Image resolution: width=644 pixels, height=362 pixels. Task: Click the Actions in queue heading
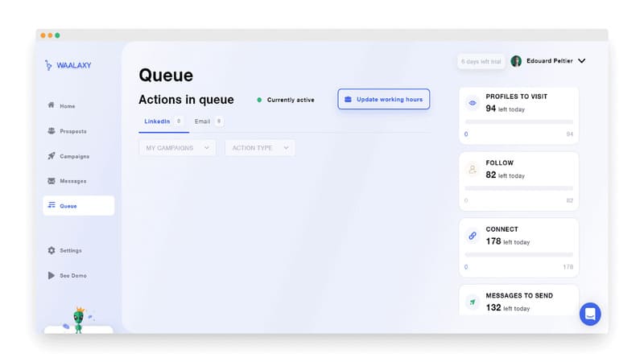coord(186,100)
